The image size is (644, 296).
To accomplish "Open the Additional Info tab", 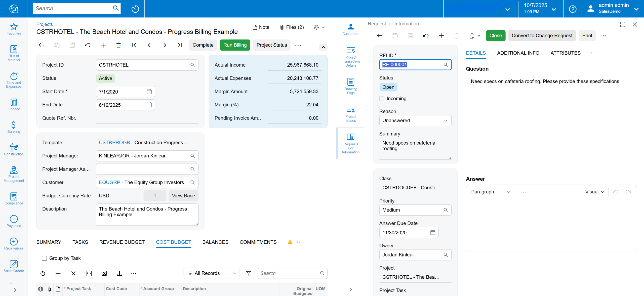I will click(x=518, y=53).
